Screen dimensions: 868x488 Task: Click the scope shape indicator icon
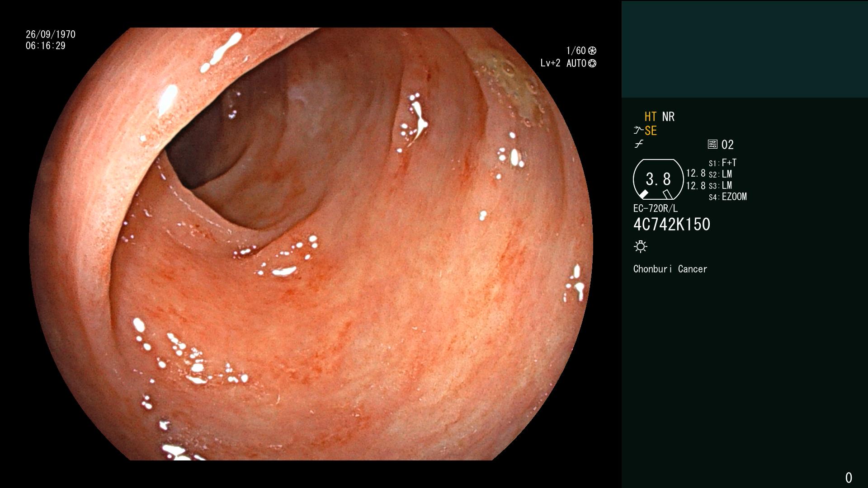coord(658,179)
